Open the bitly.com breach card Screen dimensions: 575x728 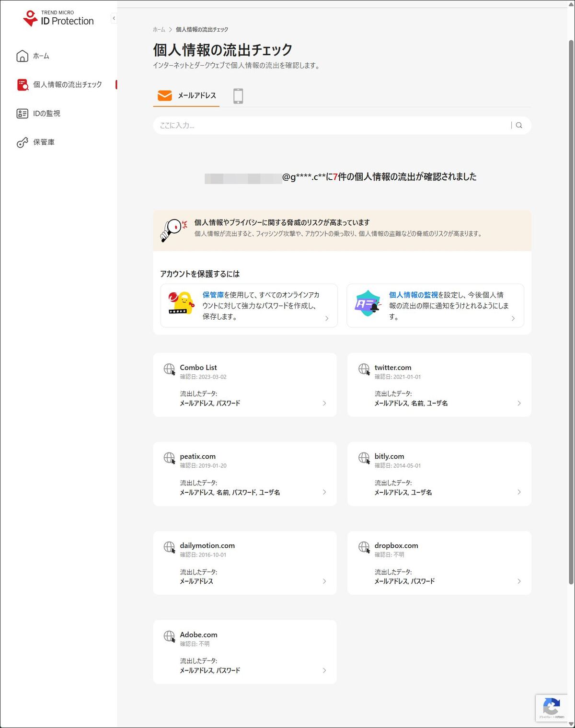(439, 474)
